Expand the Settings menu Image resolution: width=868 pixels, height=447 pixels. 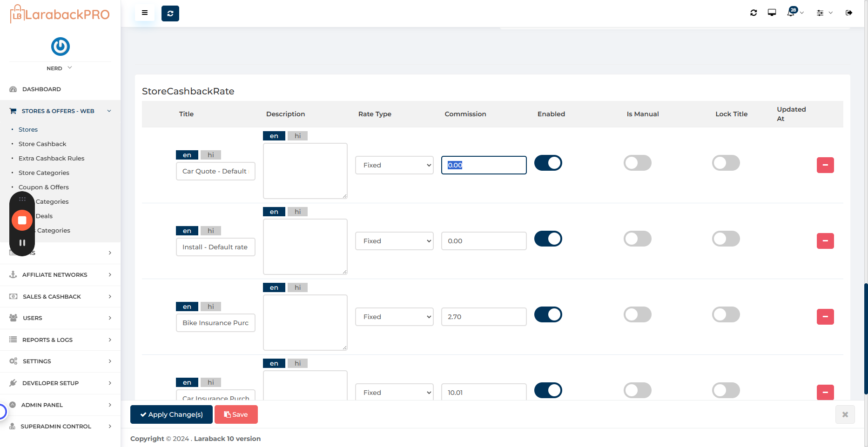coord(61,361)
